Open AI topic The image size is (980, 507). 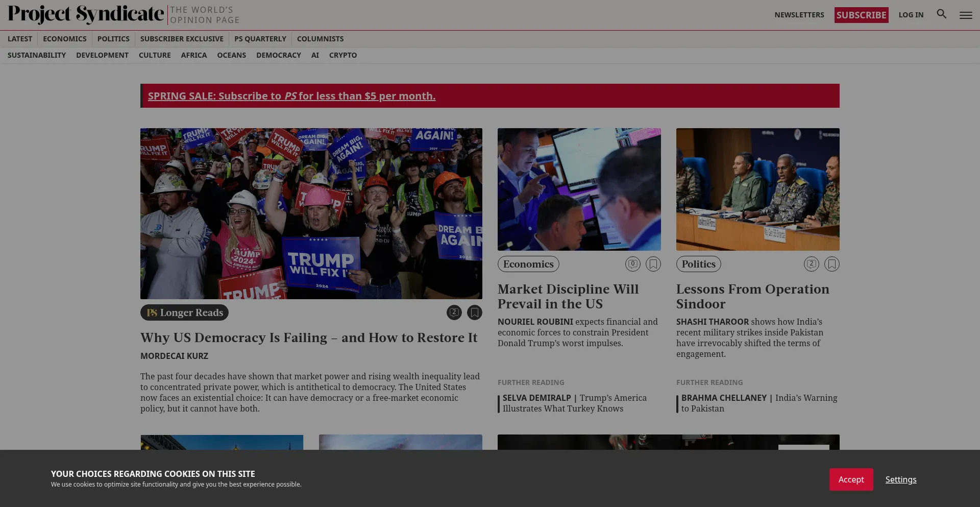pos(315,55)
